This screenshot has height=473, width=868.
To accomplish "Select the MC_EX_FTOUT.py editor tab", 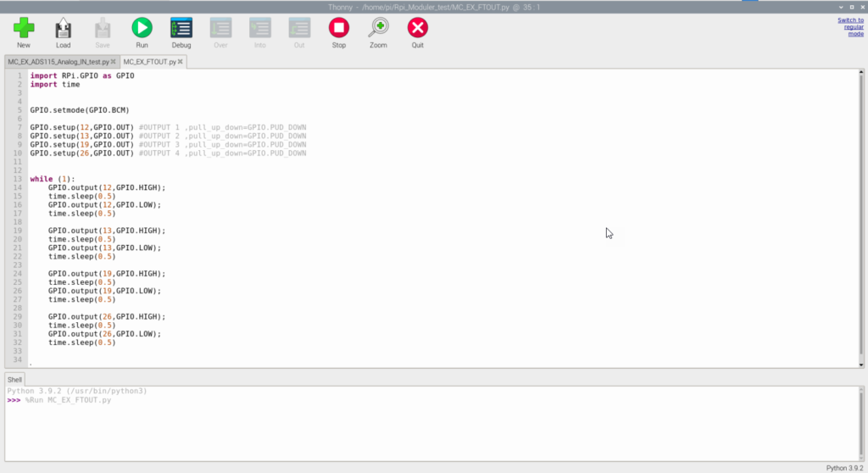I will 148,62.
